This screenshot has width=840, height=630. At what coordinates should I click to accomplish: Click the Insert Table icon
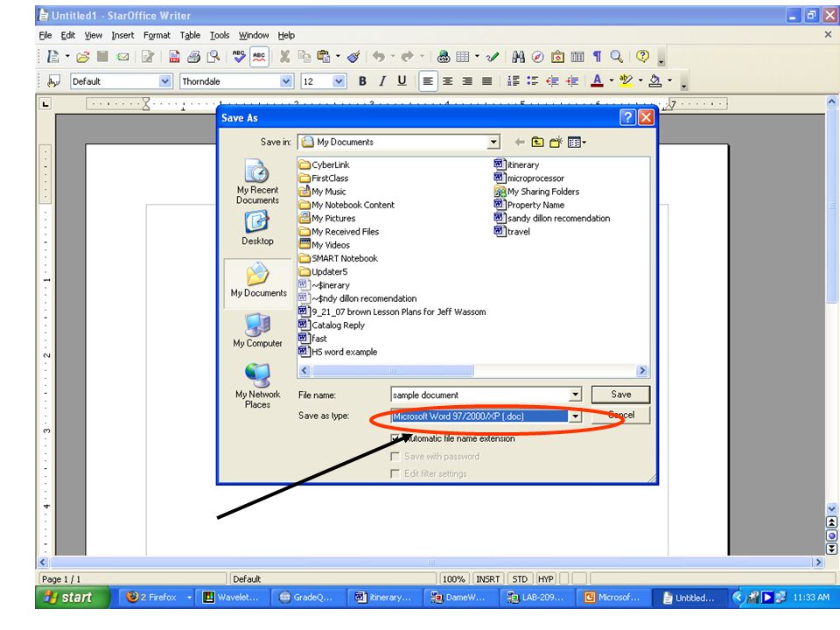click(462, 56)
